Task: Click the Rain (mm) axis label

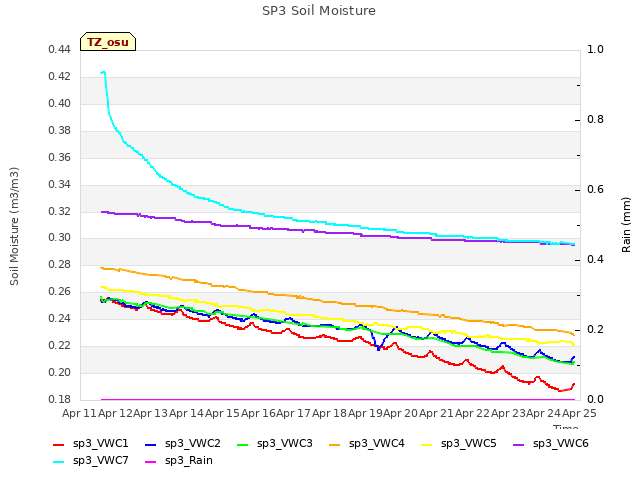Action: click(626, 225)
